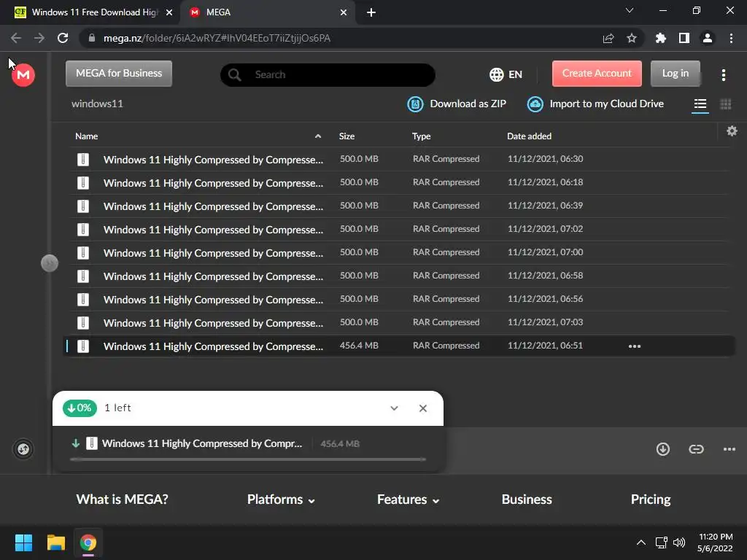This screenshot has width=747, height=560.
Task: Select the file added at 06:39
Action: pyautogui.click(x=399, y=206)
